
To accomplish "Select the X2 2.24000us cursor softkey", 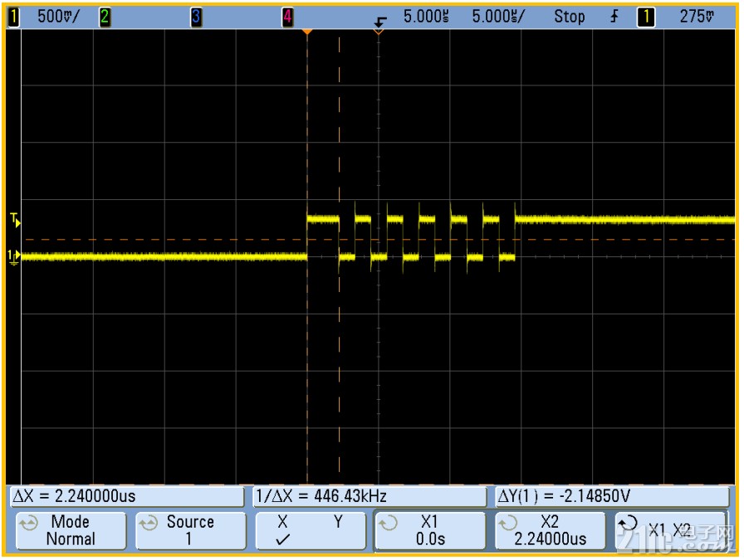I will pos(551,530).
